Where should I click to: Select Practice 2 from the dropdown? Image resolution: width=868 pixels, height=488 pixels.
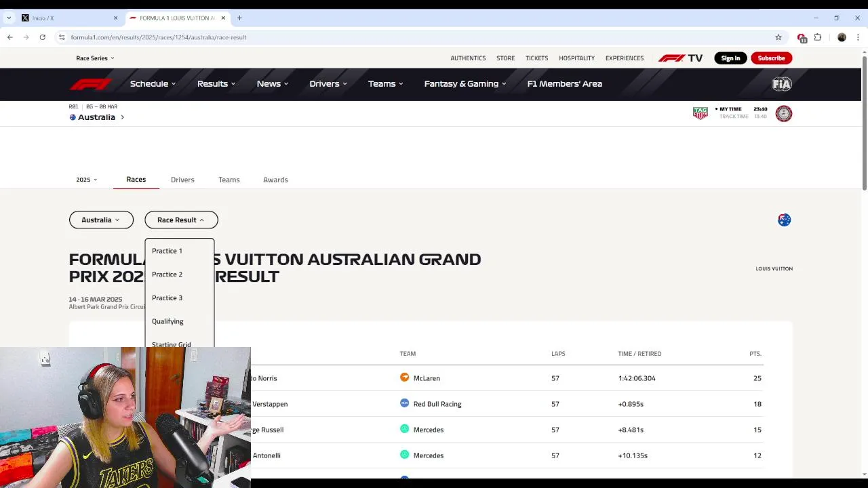coord(167,274)
